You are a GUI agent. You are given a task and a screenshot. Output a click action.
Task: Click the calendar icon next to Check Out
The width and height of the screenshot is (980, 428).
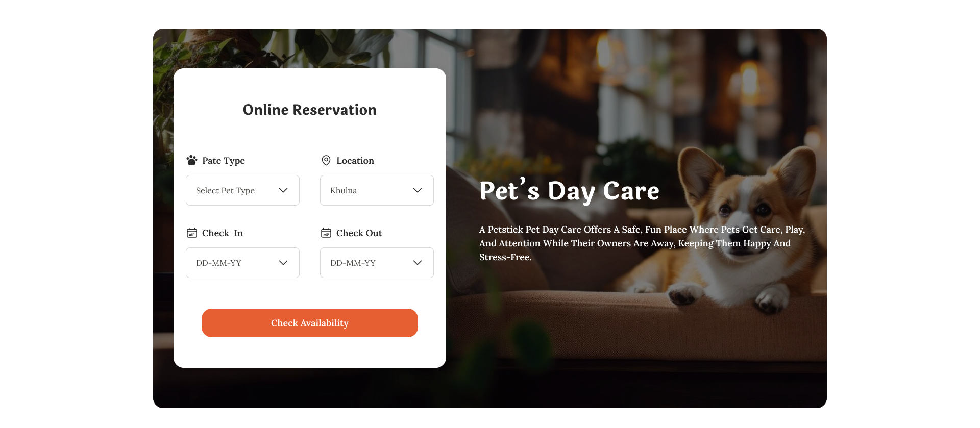pyautogui.click(x=326, y=233)
